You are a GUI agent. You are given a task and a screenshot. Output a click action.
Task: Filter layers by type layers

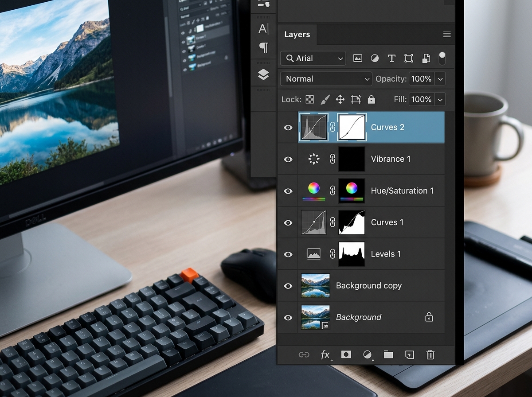[x=391, y=58]
